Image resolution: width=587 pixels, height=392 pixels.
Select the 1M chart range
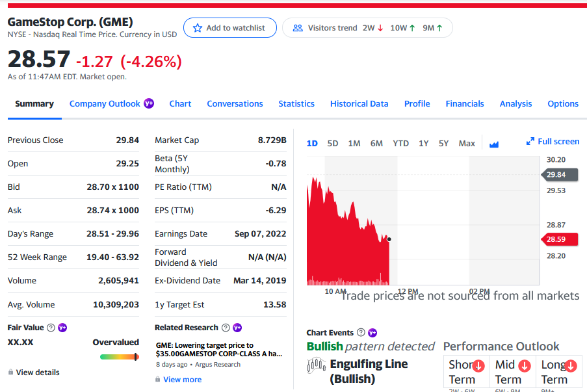[x=354, y=144]
